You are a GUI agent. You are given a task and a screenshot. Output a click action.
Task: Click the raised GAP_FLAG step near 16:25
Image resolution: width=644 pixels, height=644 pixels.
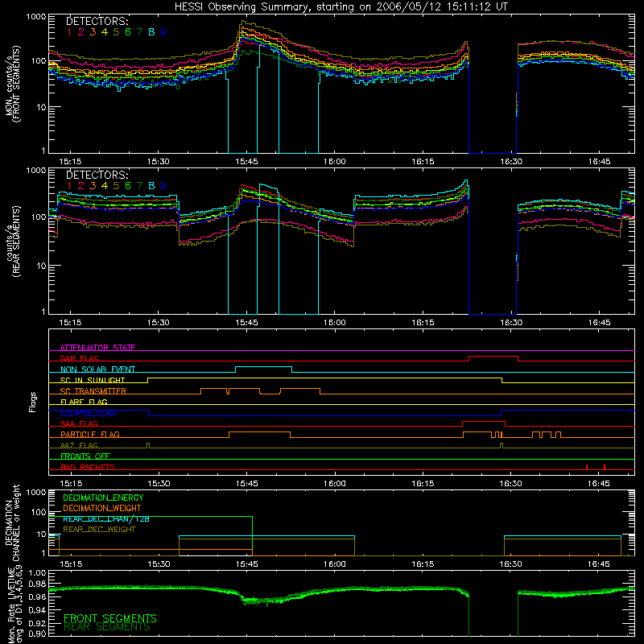(493, 357)
